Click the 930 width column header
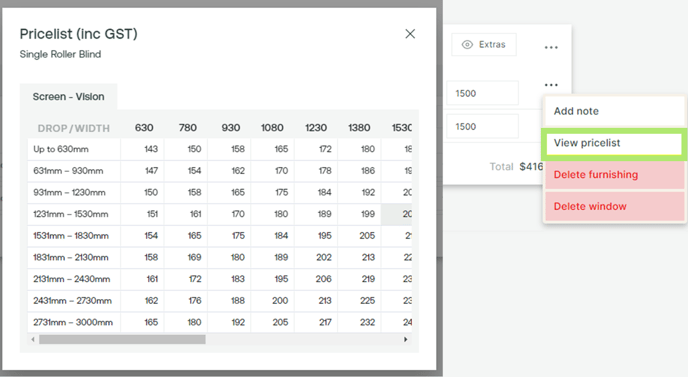This screenshot has height=377, width=688. [x=231, y=128]
